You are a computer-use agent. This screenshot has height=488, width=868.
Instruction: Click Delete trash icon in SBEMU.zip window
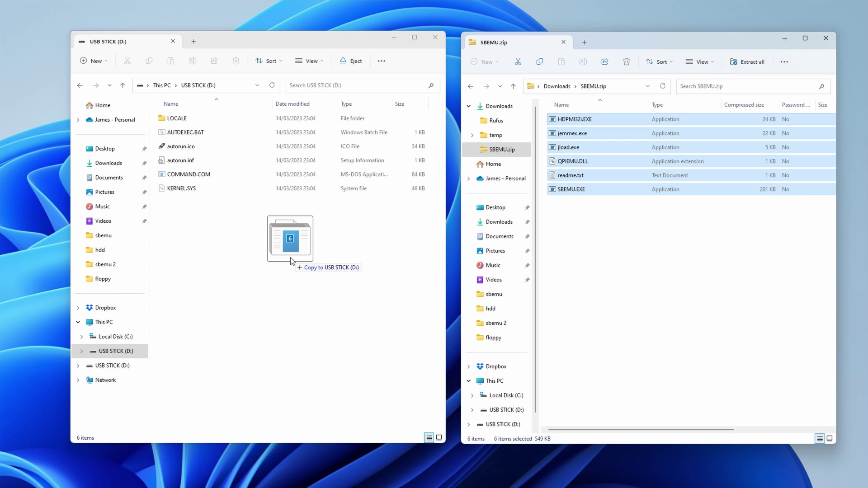coord(626,62)
